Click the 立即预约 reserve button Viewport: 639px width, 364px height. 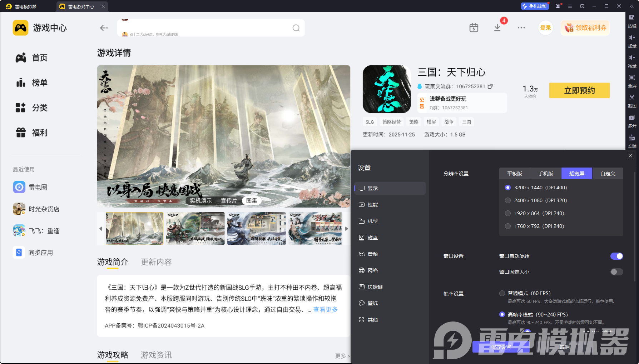579,91
